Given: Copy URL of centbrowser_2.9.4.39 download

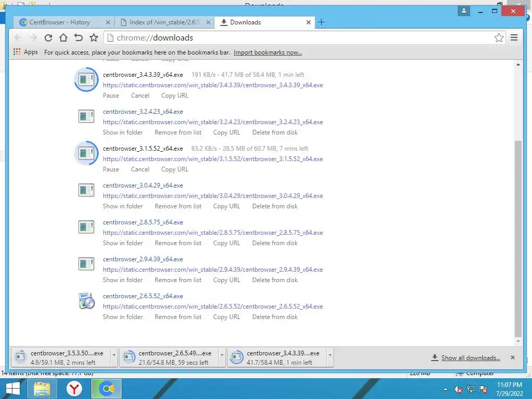Looking at the screenshot, I should coord(227,280).
